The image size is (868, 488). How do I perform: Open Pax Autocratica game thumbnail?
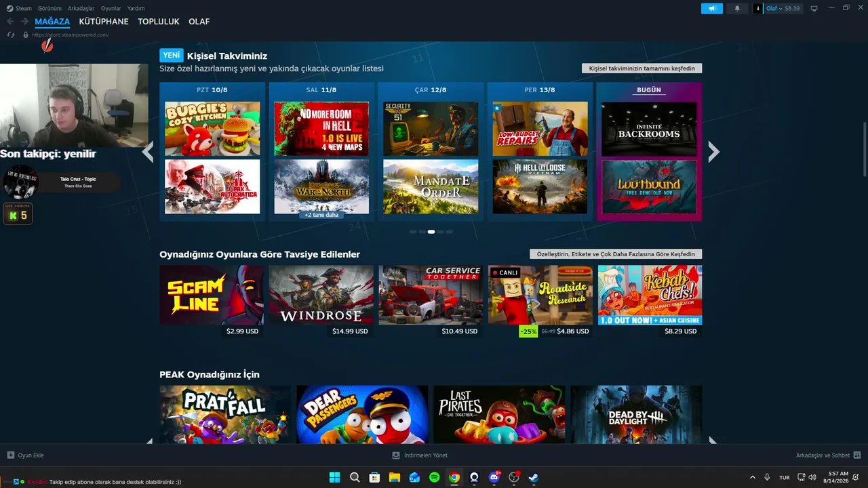pyautogui.click(x=212, y=186)
